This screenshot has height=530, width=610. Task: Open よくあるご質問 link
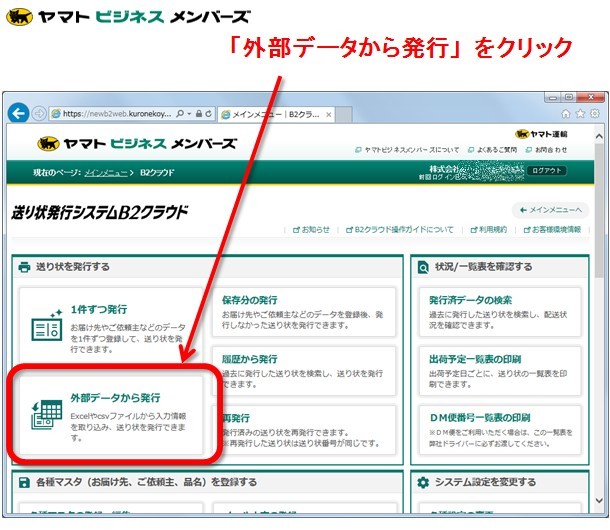point(493,150)
